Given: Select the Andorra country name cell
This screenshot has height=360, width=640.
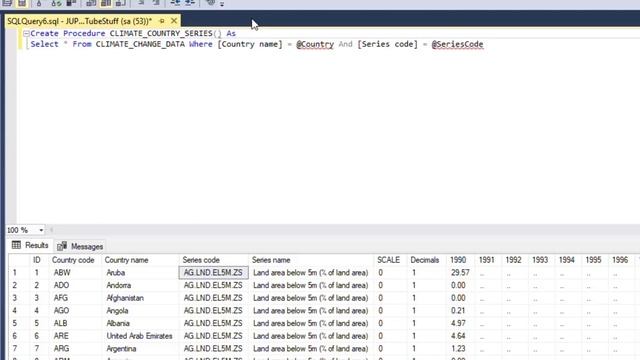Looking at the screenshot, I should (x=140, y=285).
